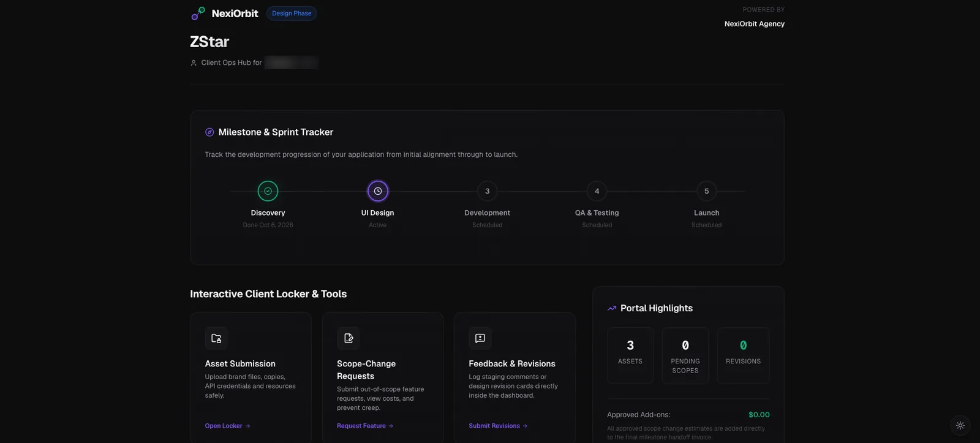Select step 4 QA & Testing circle
The image size is (980, 443).
click(x=597, y=191)
